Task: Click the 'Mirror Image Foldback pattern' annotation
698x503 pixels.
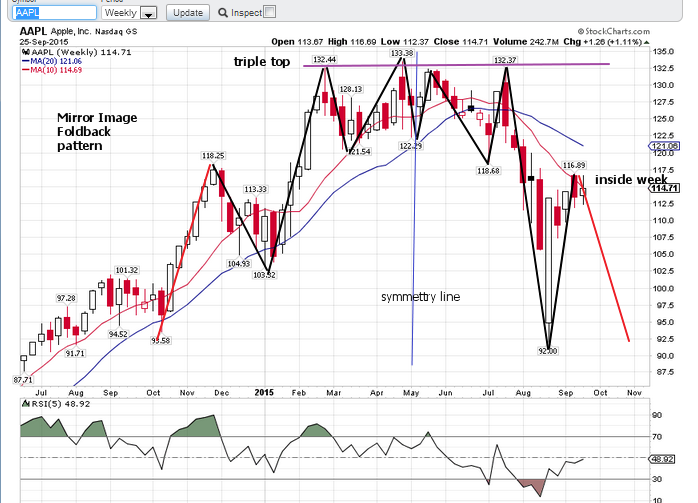Action: 97,131
